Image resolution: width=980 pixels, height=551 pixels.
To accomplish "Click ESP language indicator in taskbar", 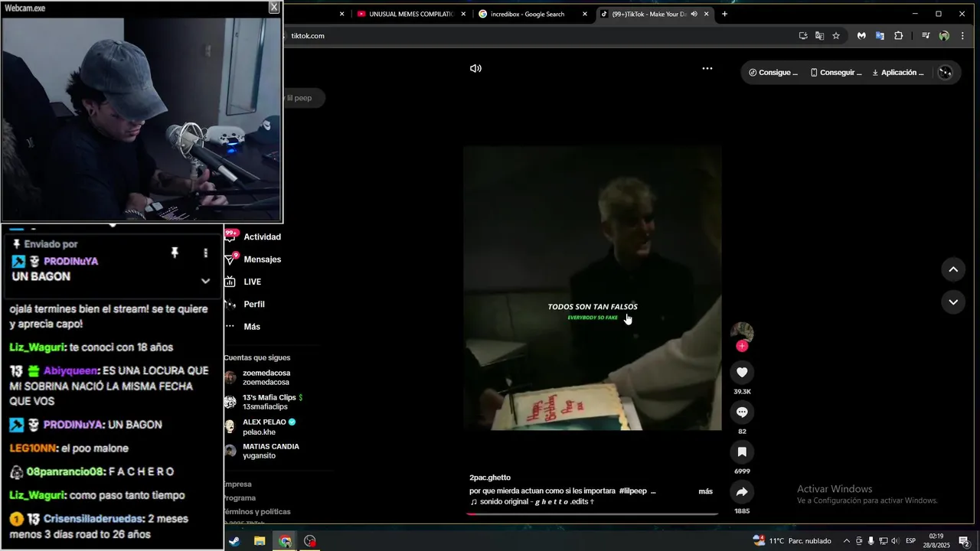I will tap(910, 541).
